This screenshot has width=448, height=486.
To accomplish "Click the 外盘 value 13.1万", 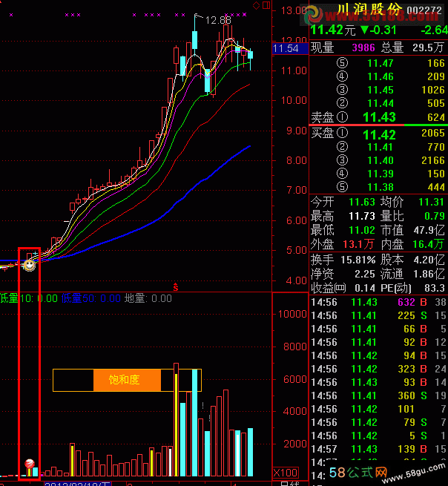I will tap(358, 245).
